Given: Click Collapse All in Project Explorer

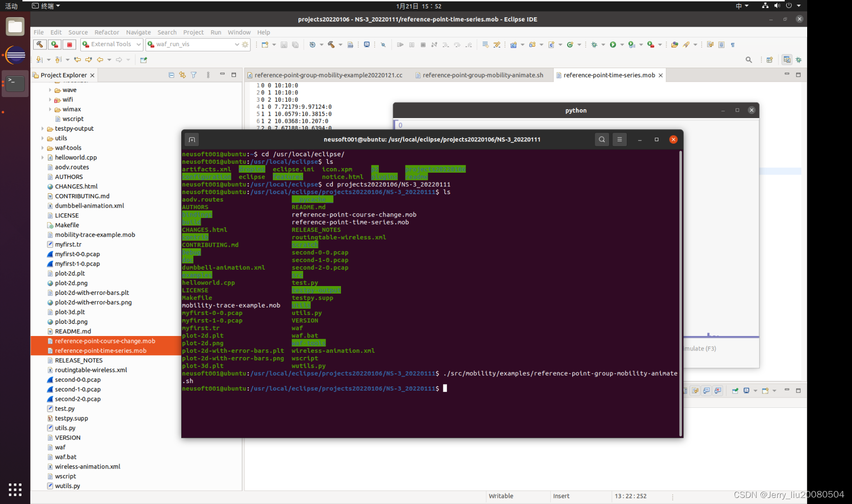Looking at the screenshot, I should pyautogui.click(x=171, y=75).
